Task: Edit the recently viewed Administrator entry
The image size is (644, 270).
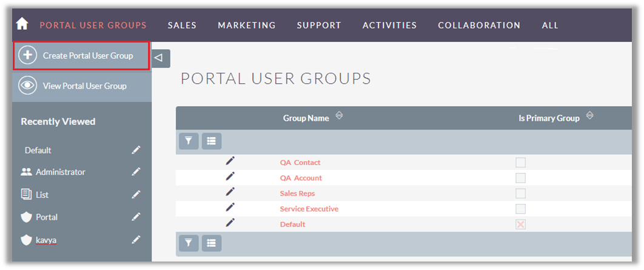Action: coord(136,172)
